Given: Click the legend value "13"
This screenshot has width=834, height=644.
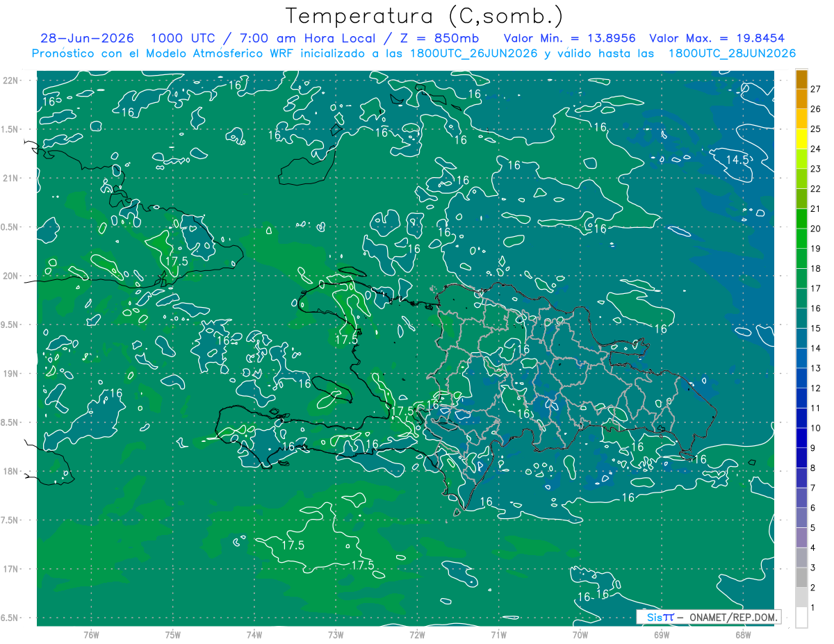Looking at the screenshot, I should pos(815,368).
